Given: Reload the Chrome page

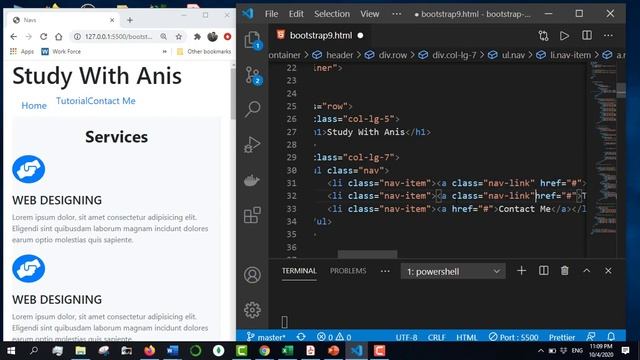Looking at the screenshot, I should coord(44,37).
